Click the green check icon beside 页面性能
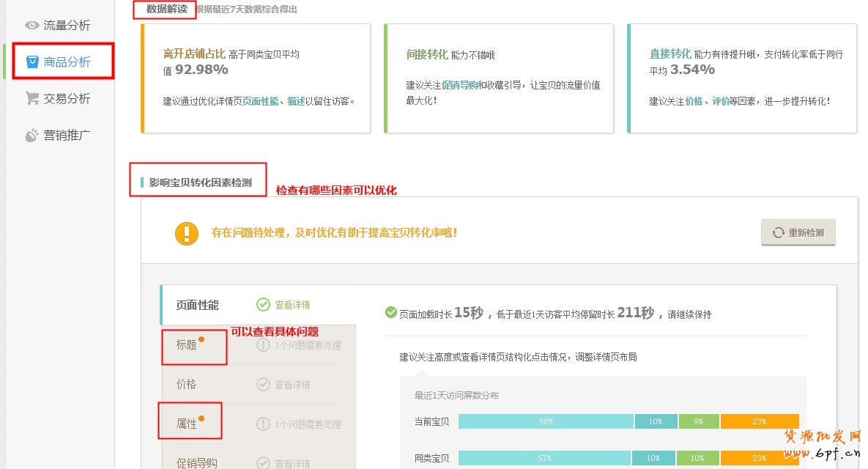The height and width of the screenshot is (469, 868). tap(263, 305)
